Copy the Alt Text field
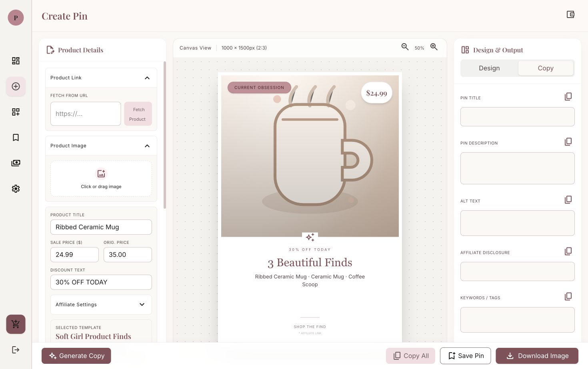 568,200
